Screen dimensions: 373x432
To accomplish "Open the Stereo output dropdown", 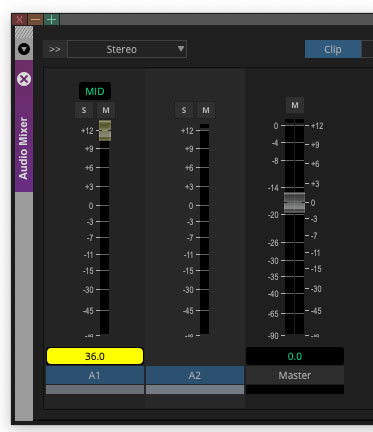I will pyautogui.click(x=127, y=49).
